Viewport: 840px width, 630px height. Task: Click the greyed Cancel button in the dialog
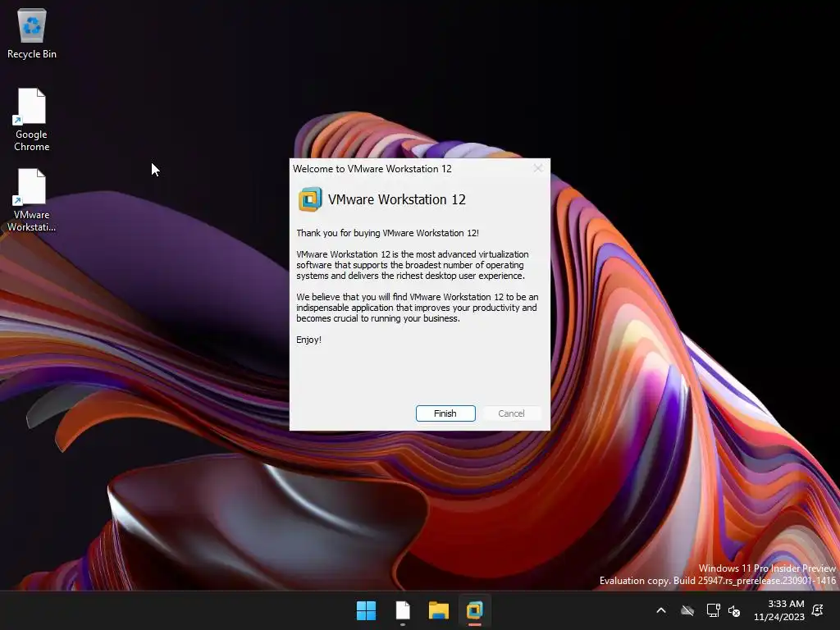pos(511,413)
